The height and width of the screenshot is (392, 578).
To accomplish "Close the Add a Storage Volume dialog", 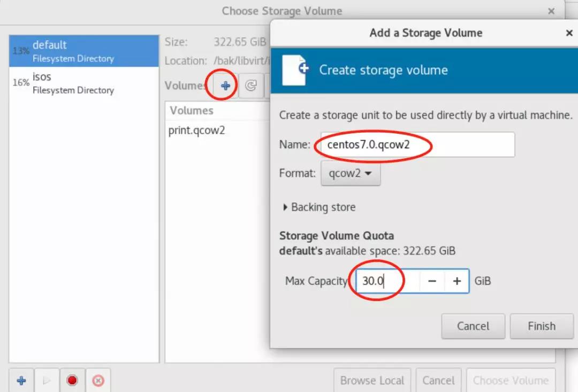I will [569, 33].
